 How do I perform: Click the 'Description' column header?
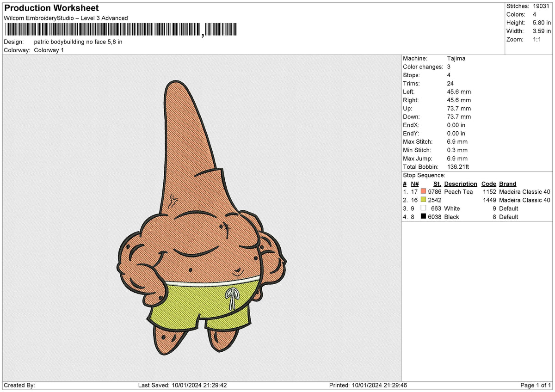tap(461, 184)
